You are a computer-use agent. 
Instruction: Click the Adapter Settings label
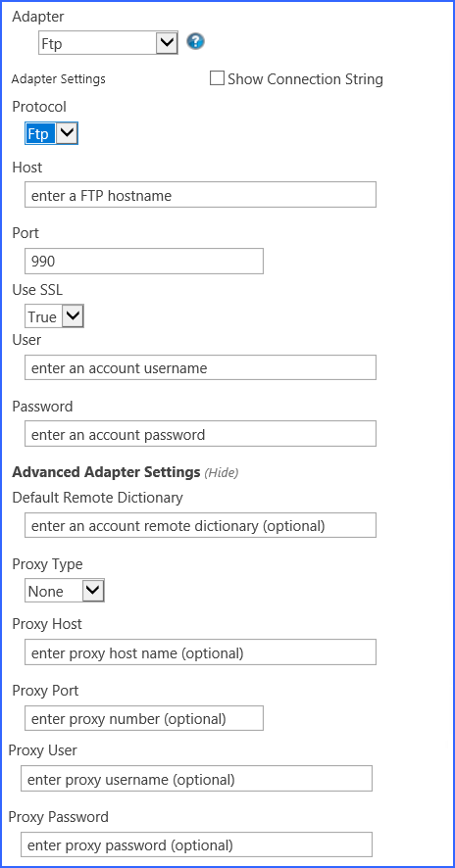pos(58,79)
